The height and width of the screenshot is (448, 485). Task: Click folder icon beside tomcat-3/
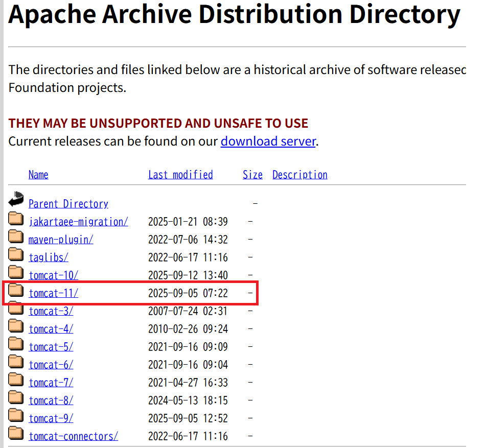(x=16, y=308)
